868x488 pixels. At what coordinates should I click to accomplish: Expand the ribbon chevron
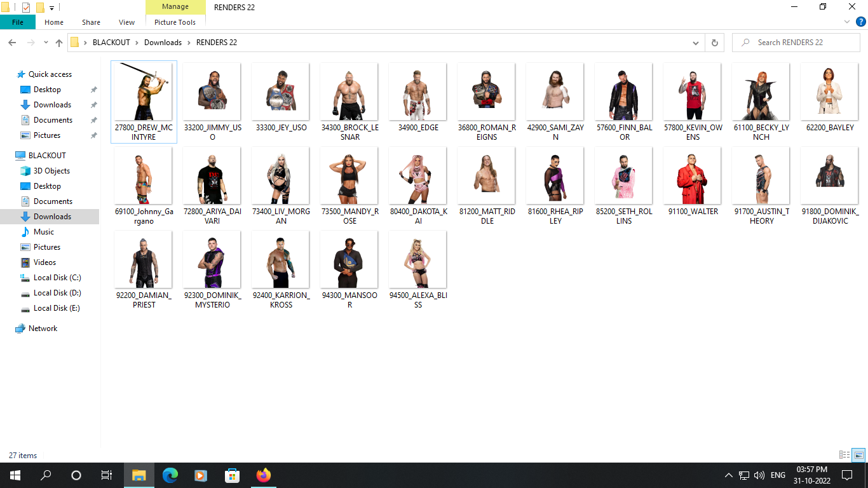point(847,22)
